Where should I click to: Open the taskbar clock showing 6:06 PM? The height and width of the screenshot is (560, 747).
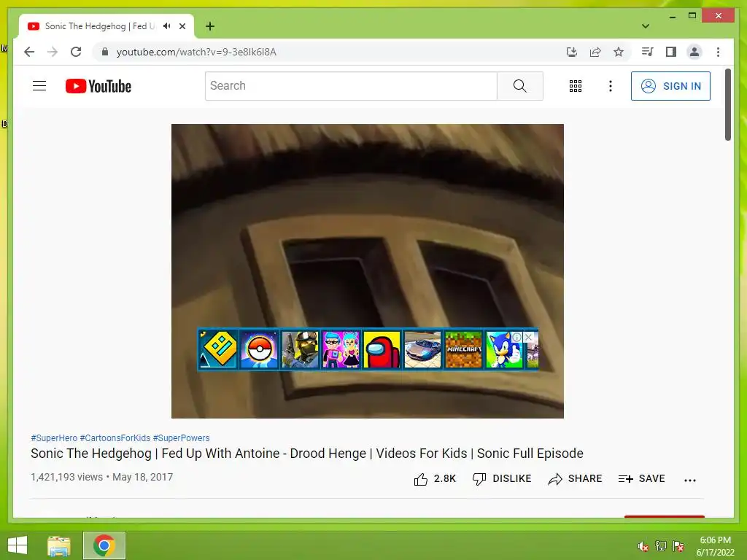tap(715, 546)
